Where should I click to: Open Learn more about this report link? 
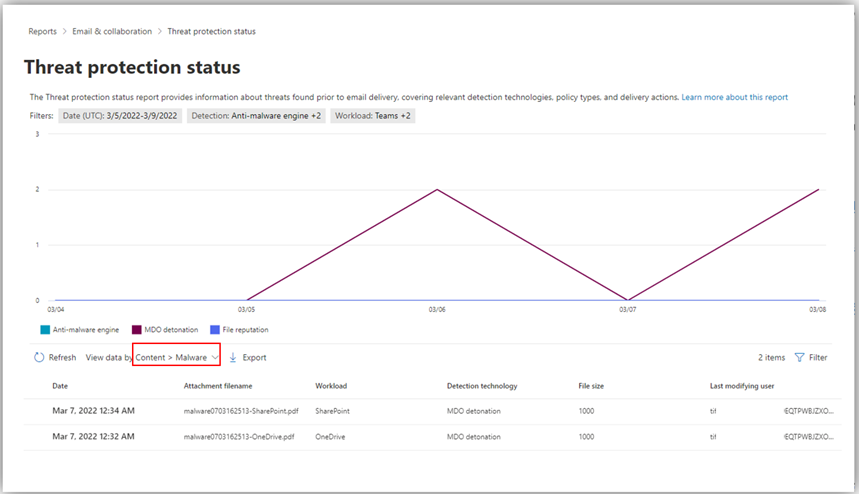[x=734, y=97]
